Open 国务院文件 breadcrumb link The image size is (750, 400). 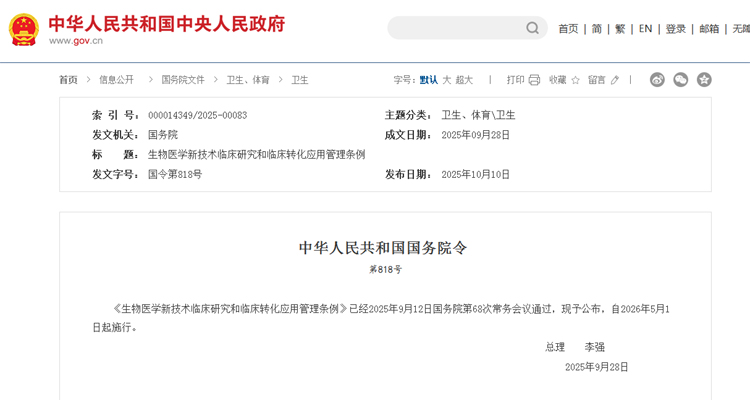pyautogui.click(x=183, y=80)
